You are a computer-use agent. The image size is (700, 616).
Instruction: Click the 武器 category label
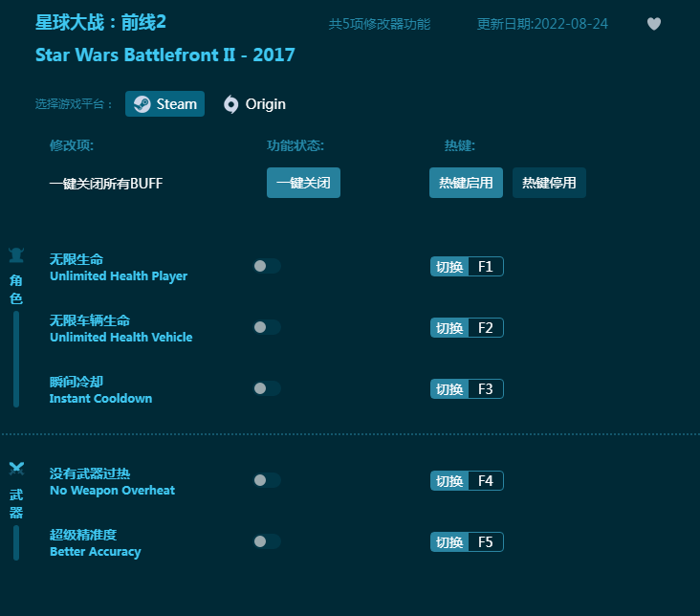(16, 503)
